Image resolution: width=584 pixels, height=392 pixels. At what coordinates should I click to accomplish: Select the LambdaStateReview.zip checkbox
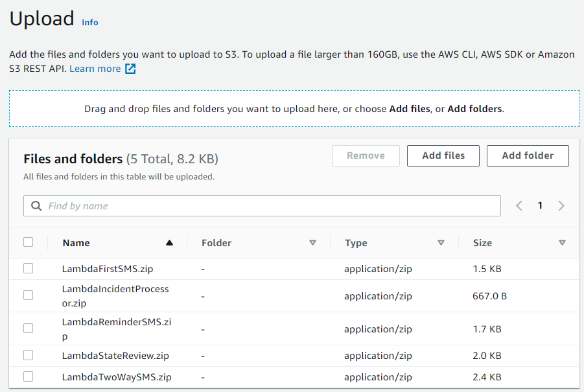coord(29,355)
